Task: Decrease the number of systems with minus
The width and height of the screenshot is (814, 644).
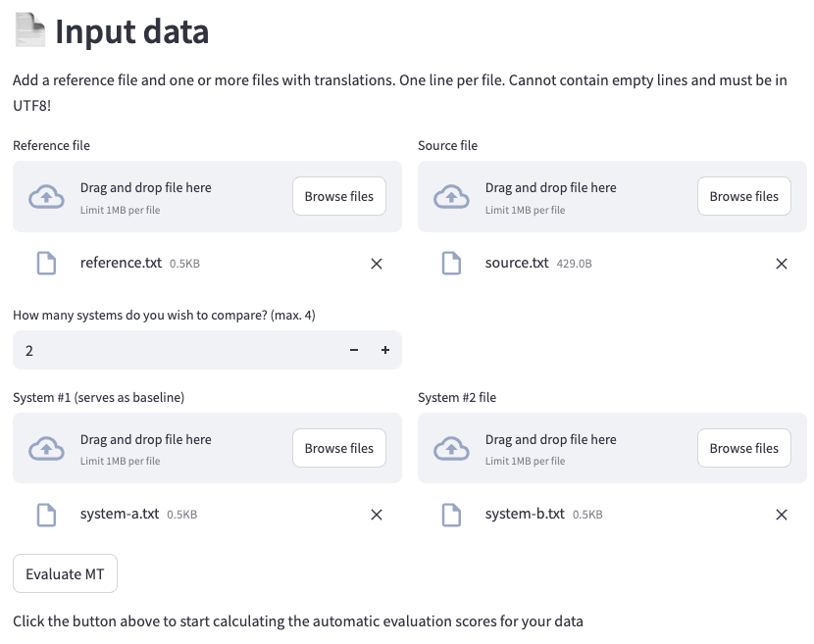Action: point(354,350)
